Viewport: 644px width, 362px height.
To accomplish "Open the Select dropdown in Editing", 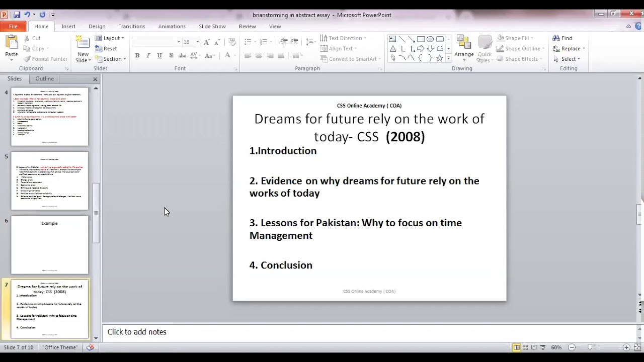I will [x=567, y=59].
